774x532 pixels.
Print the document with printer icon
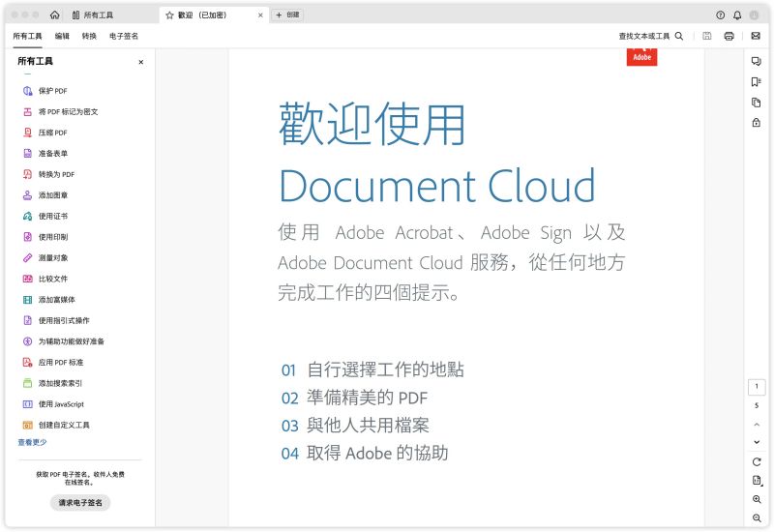click(729, 36)
